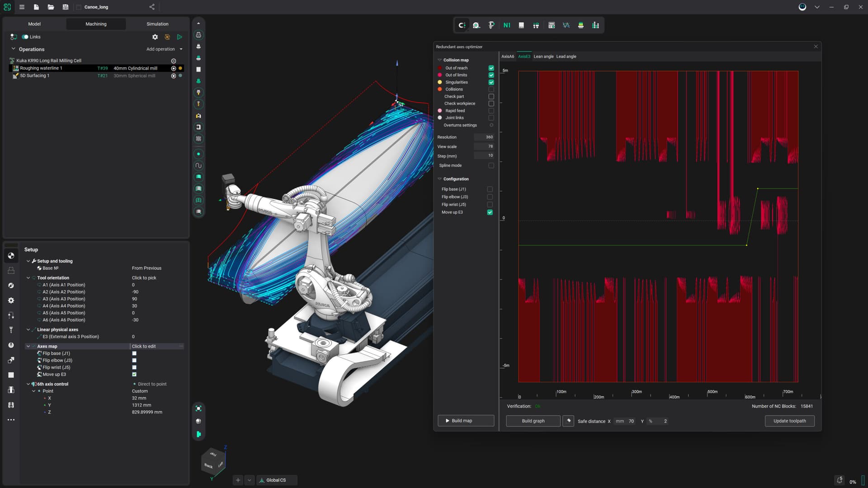The width and height of the screenshot is (868, 488).
Task: Enable the Collisions checkbox in Collision map
Action: point(491,89)
